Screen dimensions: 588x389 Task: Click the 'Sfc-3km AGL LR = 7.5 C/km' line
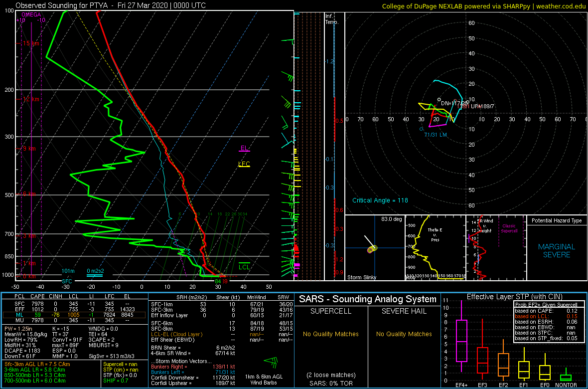tap(37, 365)
